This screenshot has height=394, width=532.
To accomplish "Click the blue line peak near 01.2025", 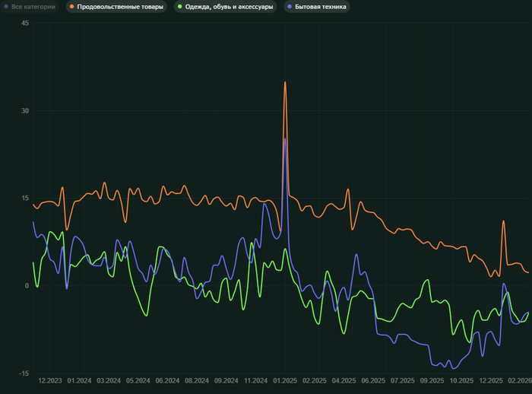I will 285,138.
